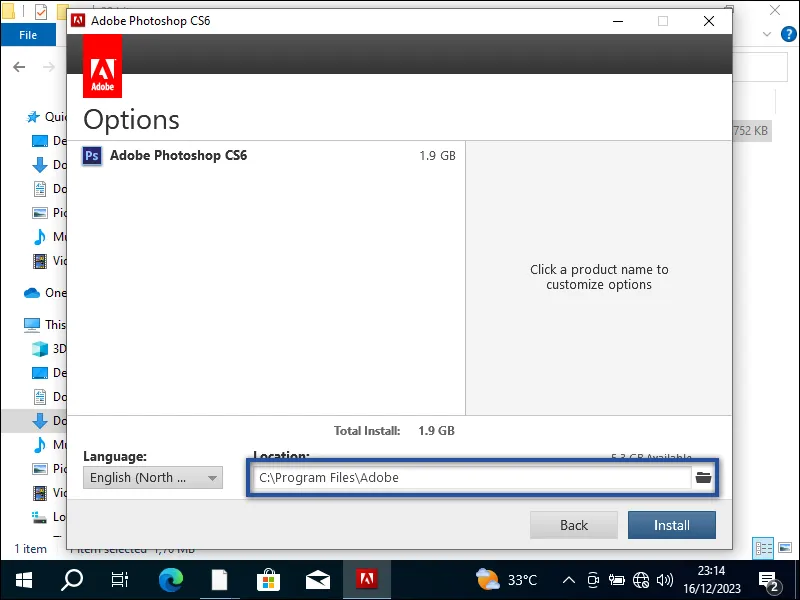Open the Mail app from the taskbar

318,578
